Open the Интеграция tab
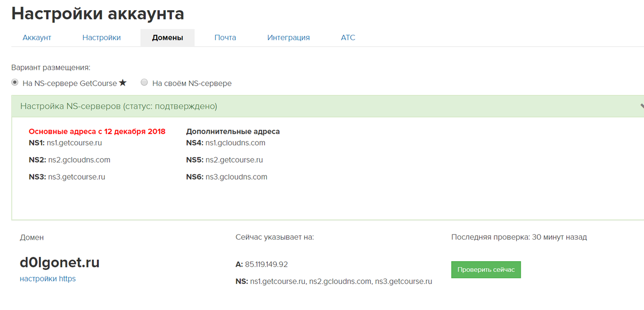 click(x=288, y=38)
